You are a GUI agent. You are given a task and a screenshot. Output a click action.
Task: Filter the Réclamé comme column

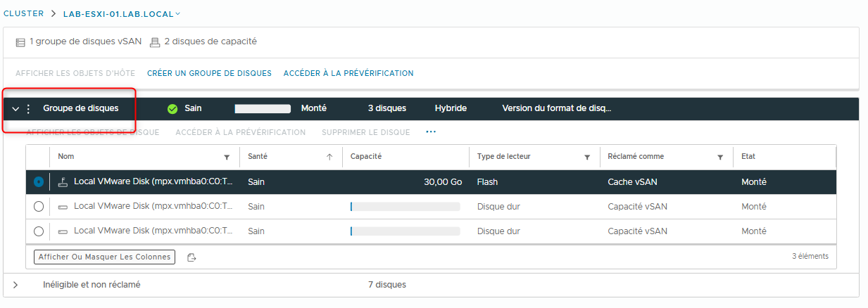click(x=720, y=158)
